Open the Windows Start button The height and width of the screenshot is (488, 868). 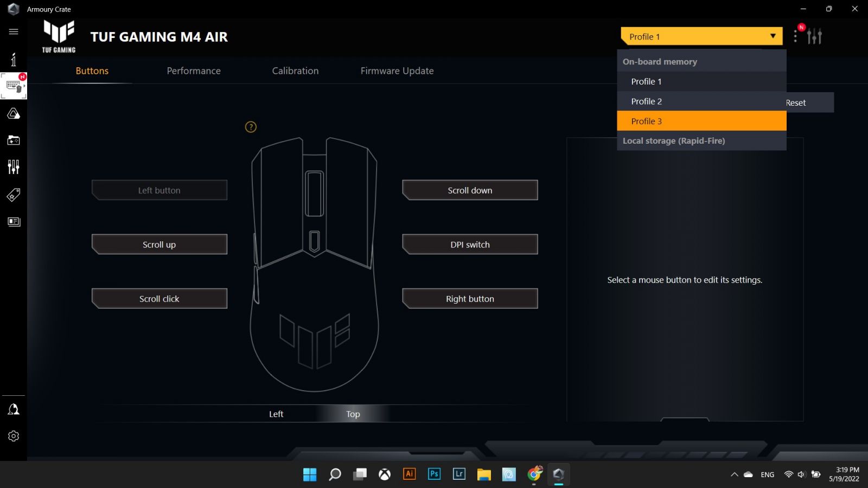(x=310, y=474)
